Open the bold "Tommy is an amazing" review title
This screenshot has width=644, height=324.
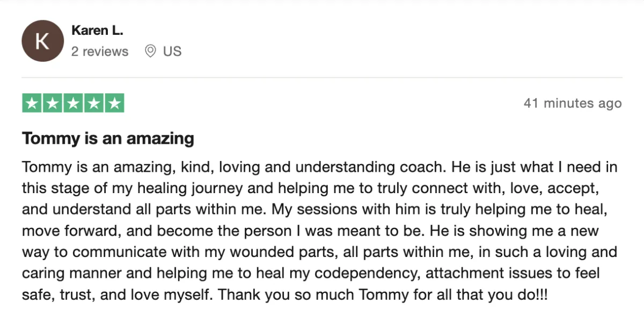108,138
